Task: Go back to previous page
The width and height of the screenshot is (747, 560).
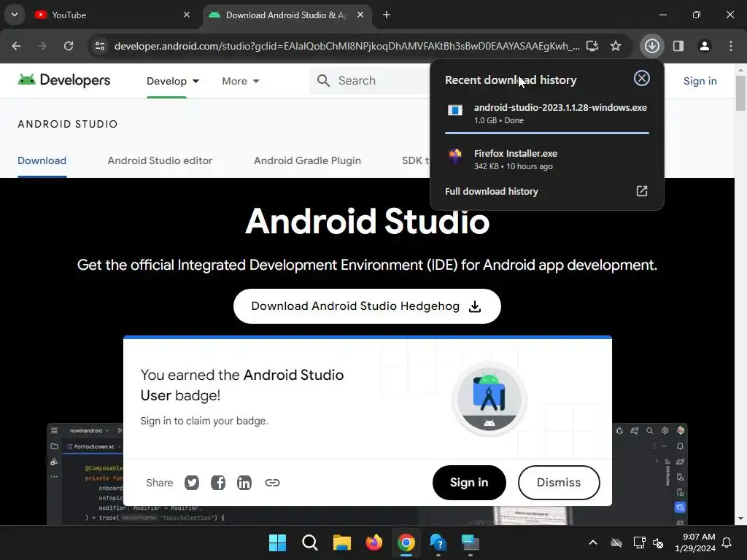Action: [16, 46]
